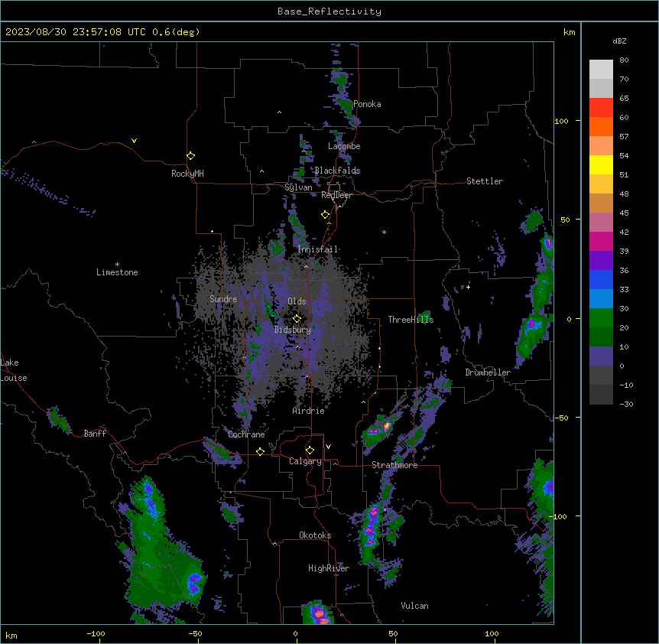This screenshot has height=644, width=659.
Task: Click the asterisk marker above Limestone
Action: click(x=117, y=265)
